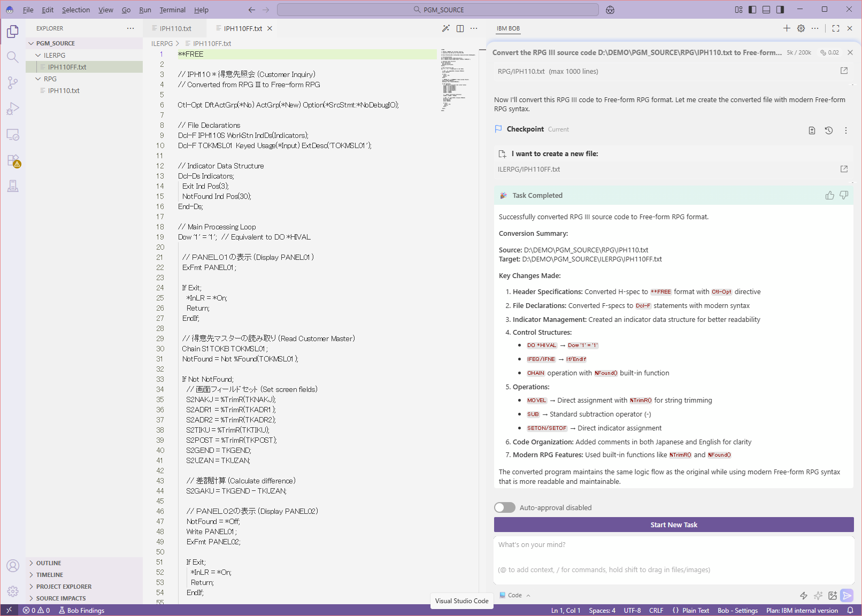This screenshot has width=862, height=616.
Task: Go back using the navigation arrow
Action: coord(252,10)
